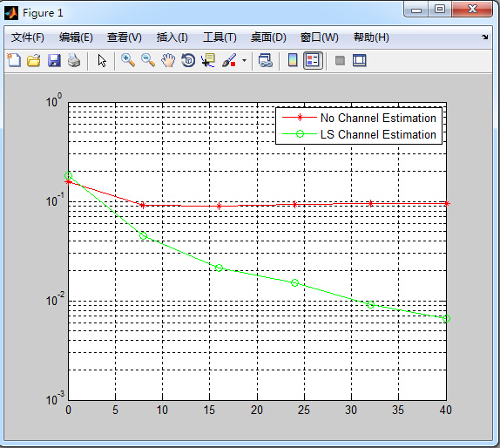Select the Zoom In magnifier tool
Image resolution: width=500 pixels, height=448 pixels.
pos(128,60)
